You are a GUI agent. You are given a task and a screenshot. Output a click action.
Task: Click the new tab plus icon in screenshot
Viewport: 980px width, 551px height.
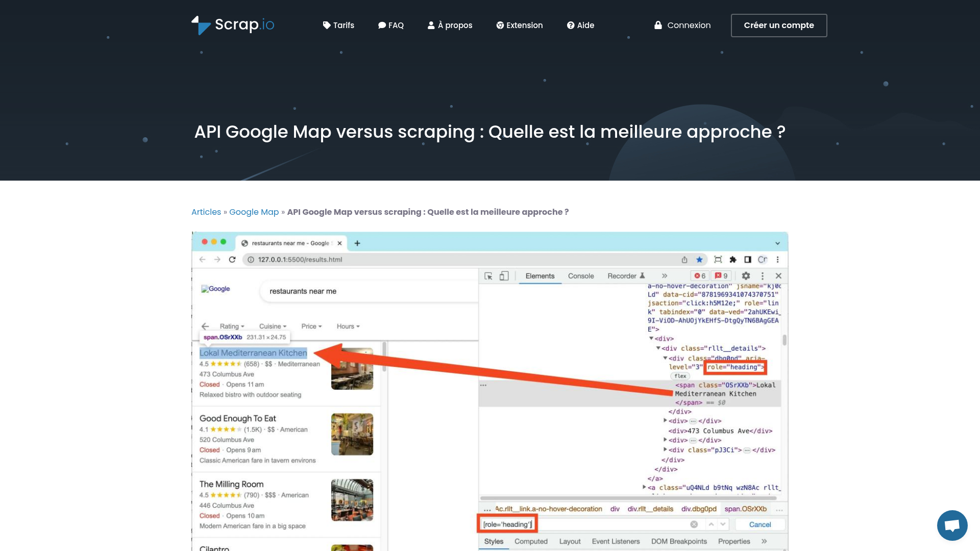click(357, 243)
